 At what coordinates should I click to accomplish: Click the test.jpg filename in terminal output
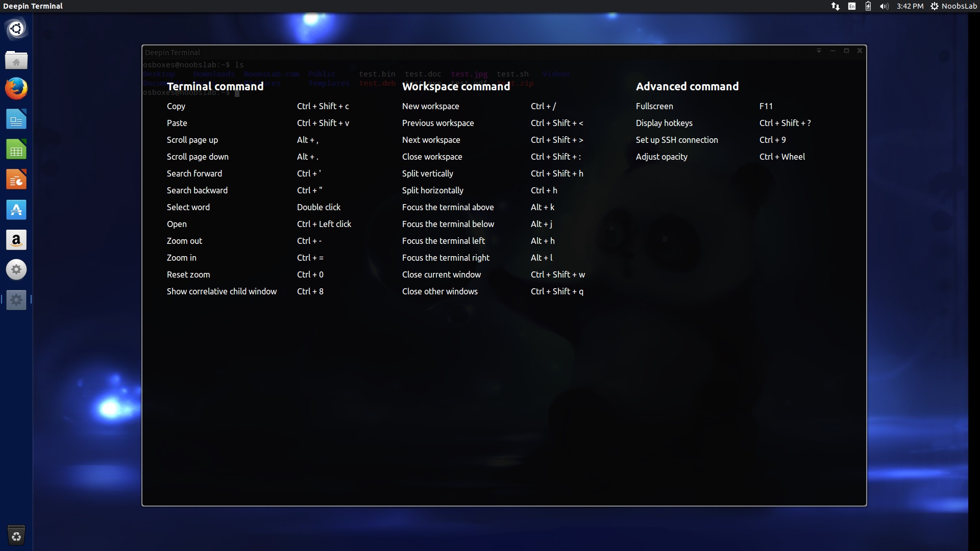click(469, 74)
